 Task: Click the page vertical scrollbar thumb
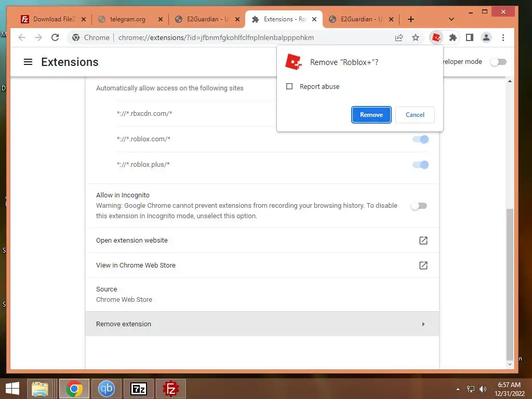(510, 284)
